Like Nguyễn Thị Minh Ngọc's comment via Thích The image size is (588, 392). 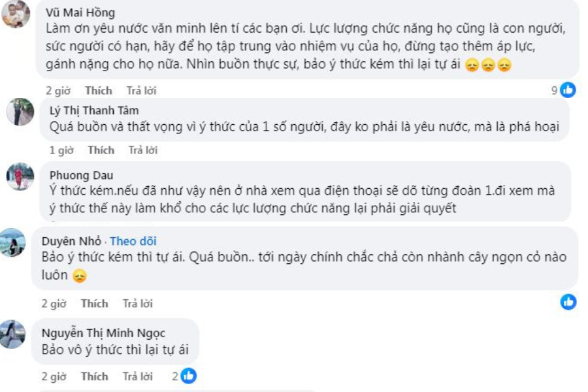coord(94,376)
